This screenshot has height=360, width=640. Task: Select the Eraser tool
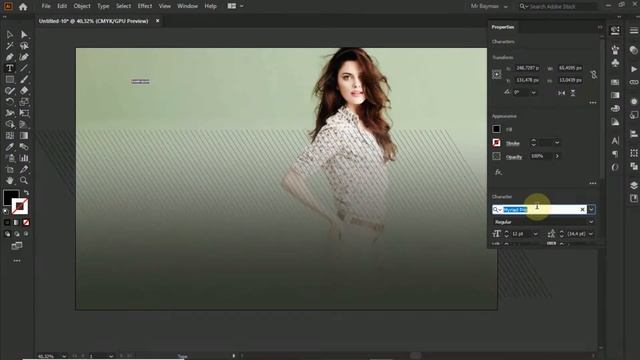[x=24, y=91]
